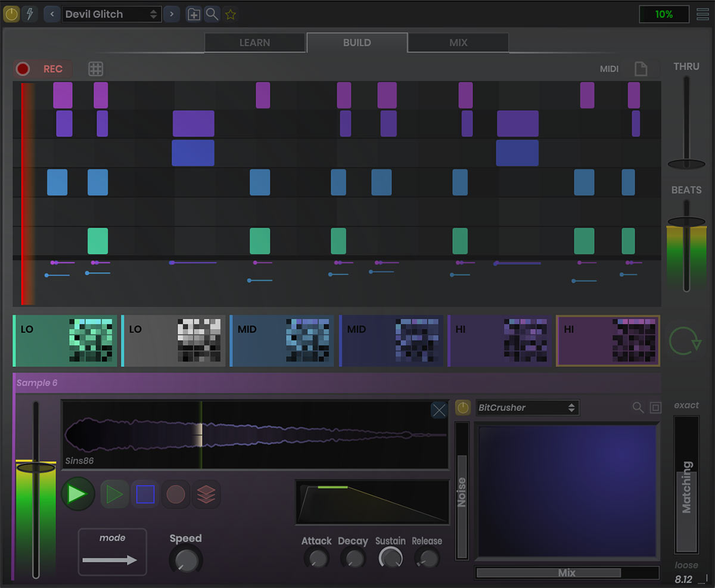Select the highlighted HI sample pad

coord(607,340)
